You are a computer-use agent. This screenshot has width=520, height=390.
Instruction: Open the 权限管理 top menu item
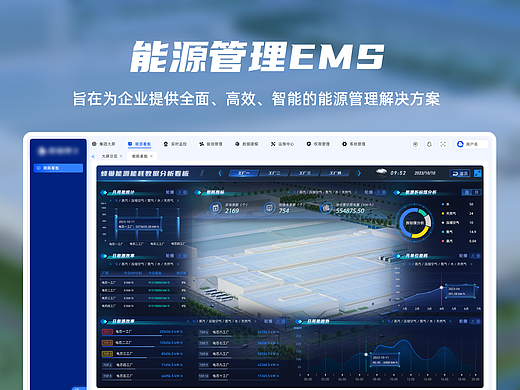(x=318, y=144)
